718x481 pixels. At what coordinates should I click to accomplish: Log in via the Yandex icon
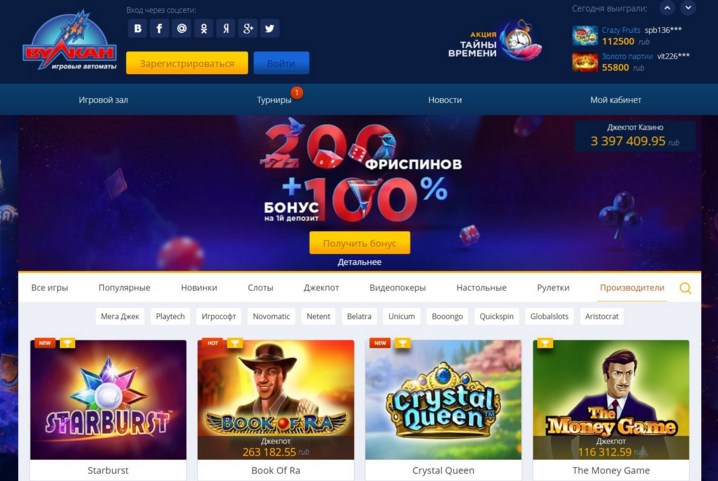pyautogui.click(x=226, y=28)
